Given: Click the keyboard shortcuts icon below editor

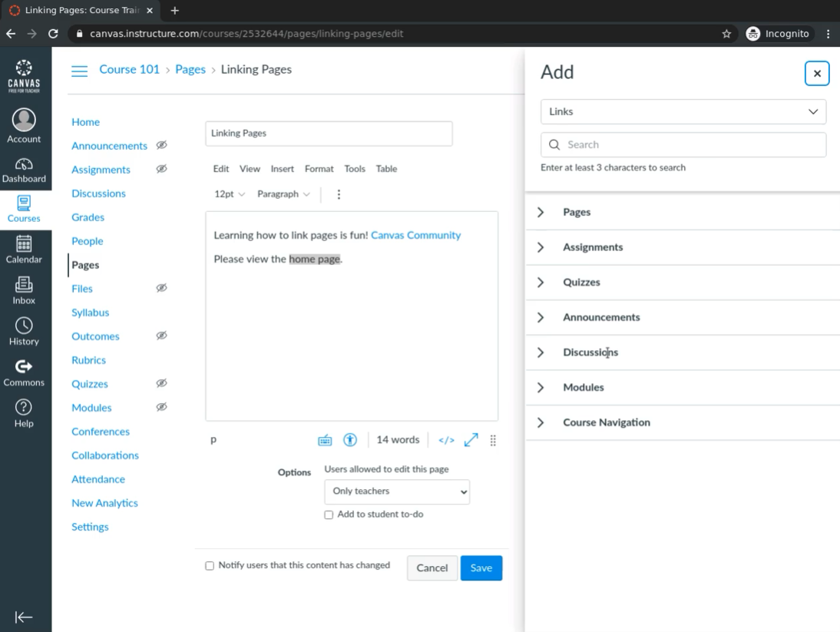Looking at the screenshot, I should click(325, 440).
